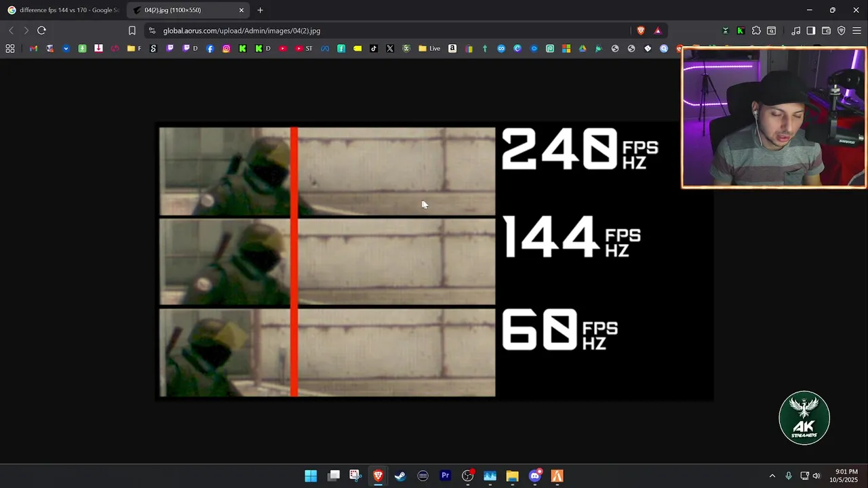The width and height of the screenshot is (868, 488).
Task: Open the first Kick bookmark
Action: (x=243, y=49)
